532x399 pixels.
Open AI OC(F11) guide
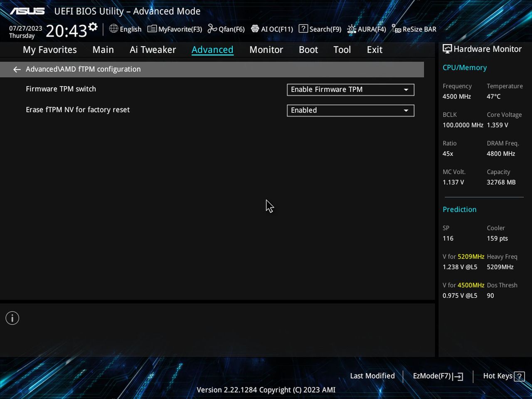tap(272, 29)
